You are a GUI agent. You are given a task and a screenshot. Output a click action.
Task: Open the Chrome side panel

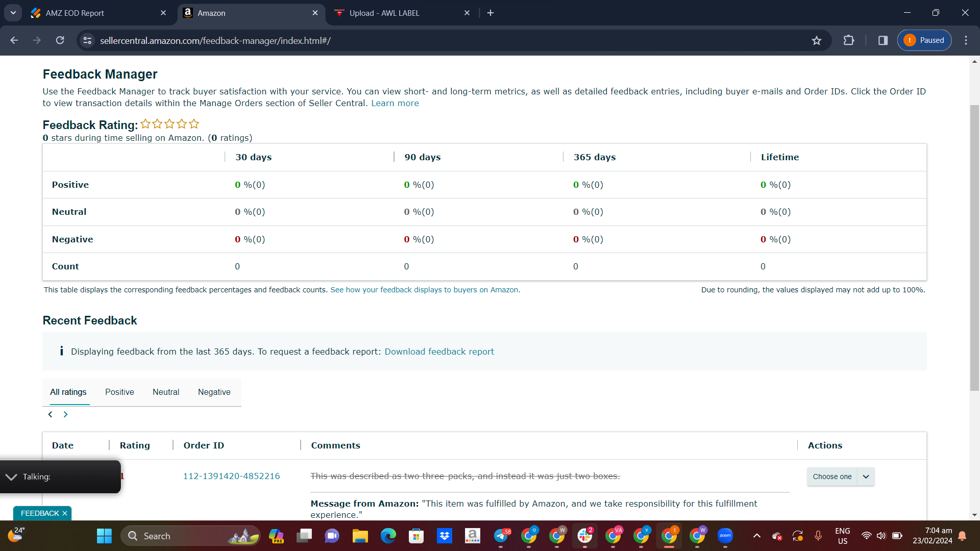(883, 40)
